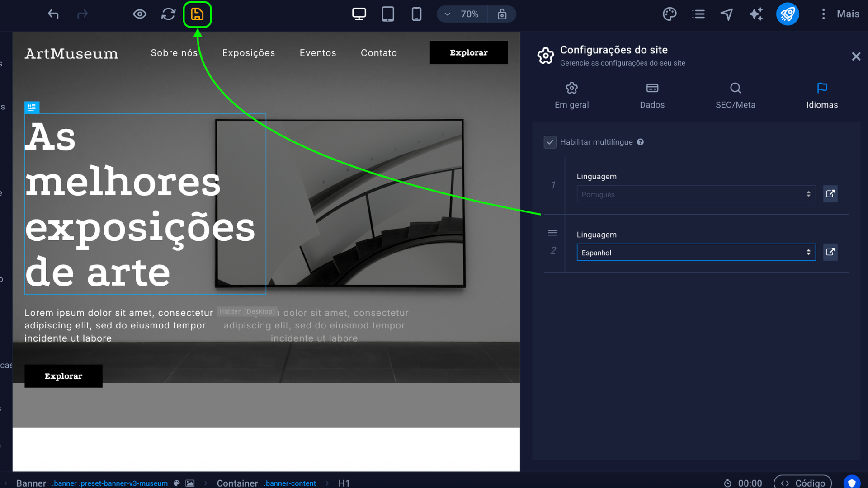Image resolution: width=868 pixels, height=488 pixels.
Task: Switch to the SEO/Meta tab
Action: pos(735,95)
